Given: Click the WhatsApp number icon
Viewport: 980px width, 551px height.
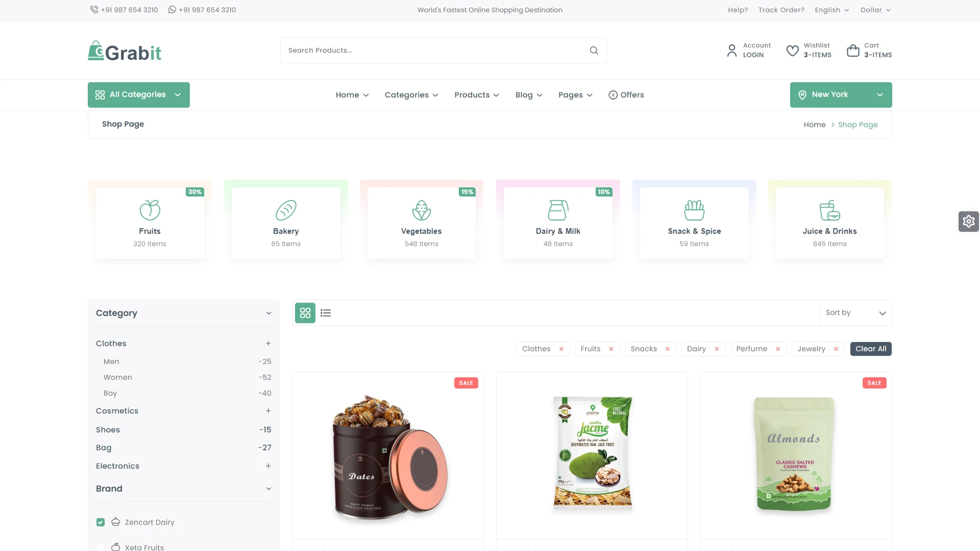Looking at the screenshot, I should point(172,10).
